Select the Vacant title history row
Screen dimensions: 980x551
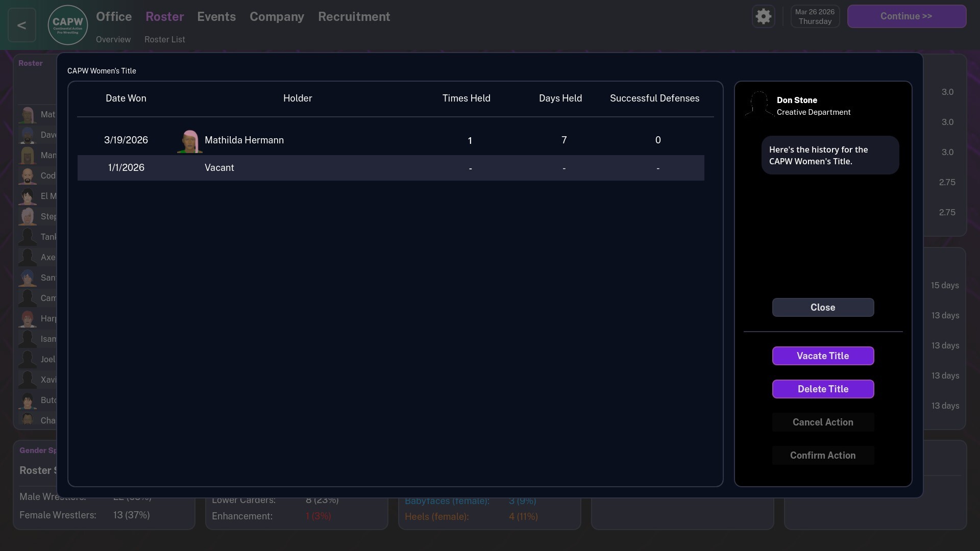[x=390, y=168]
